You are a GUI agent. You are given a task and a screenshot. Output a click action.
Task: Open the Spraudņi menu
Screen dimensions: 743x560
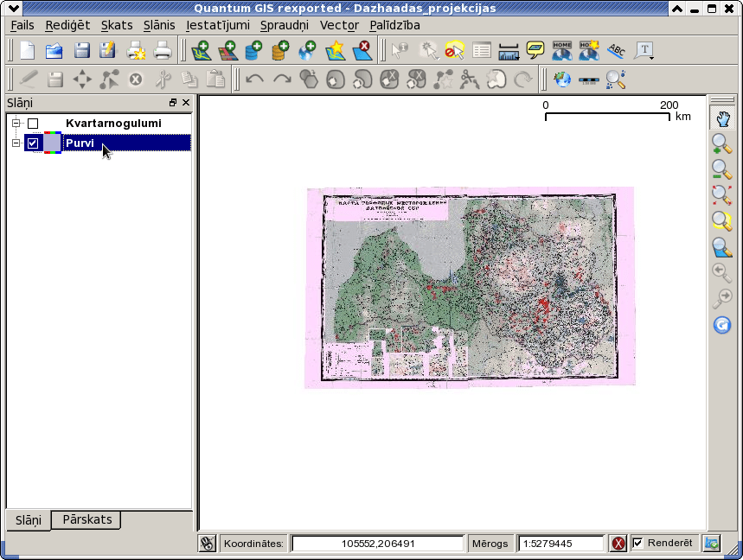pos(285,25)
